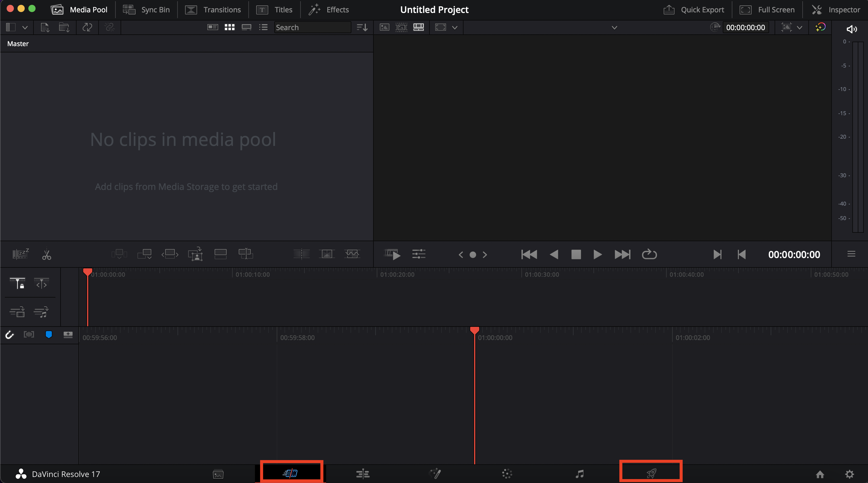Click the media pool Search field

[x=312, y=27]
